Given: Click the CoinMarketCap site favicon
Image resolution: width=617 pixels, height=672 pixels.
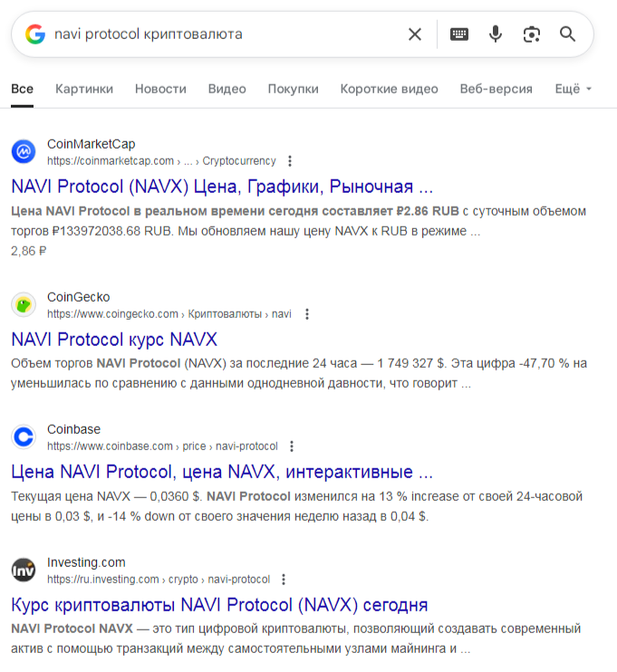Looking at the screenshot, I should tap(24, 151).
